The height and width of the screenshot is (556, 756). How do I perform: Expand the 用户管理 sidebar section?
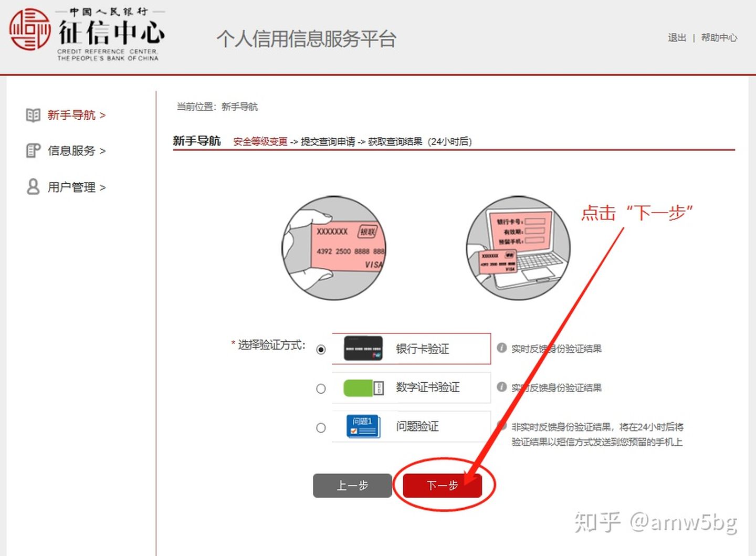72,187
